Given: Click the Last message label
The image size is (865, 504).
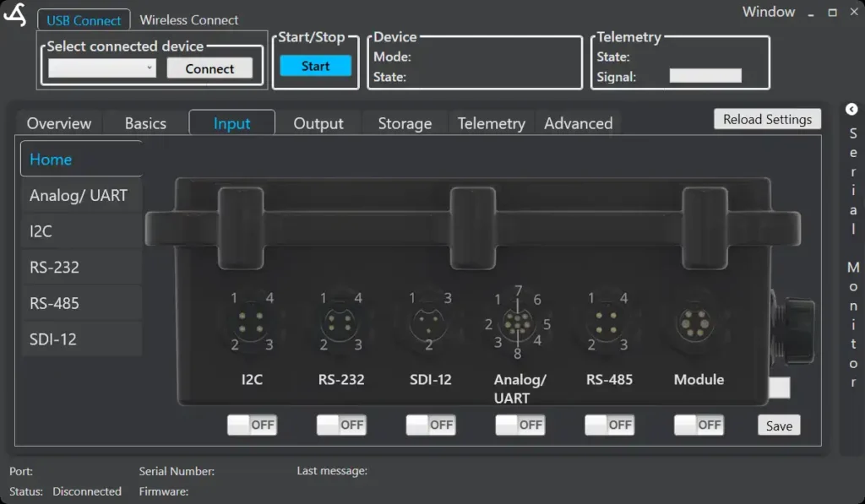Looking at the screenshot, I should point(332,470).
